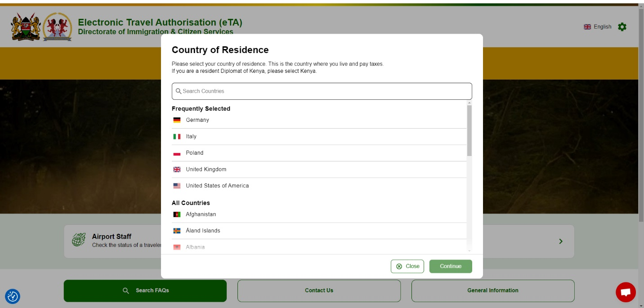Click the Airport Staff globe icon
The image size is (644, 308).
79,240
